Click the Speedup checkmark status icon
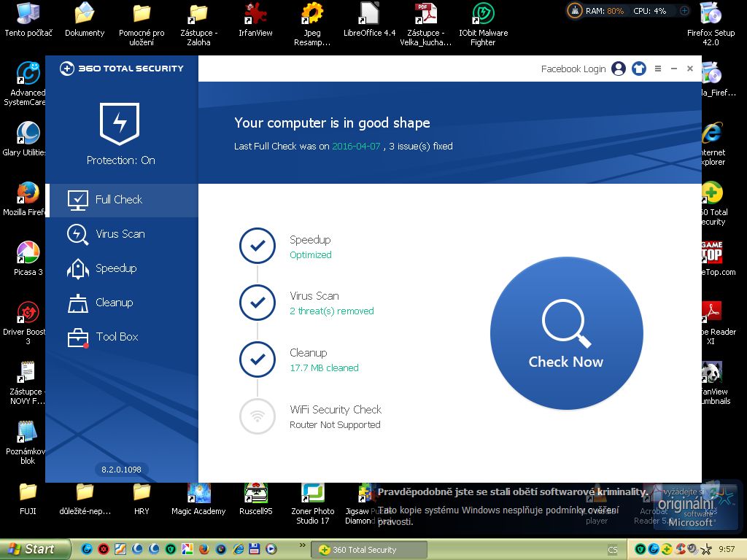This screenshot has width=747, height=560. click(258, 246)
